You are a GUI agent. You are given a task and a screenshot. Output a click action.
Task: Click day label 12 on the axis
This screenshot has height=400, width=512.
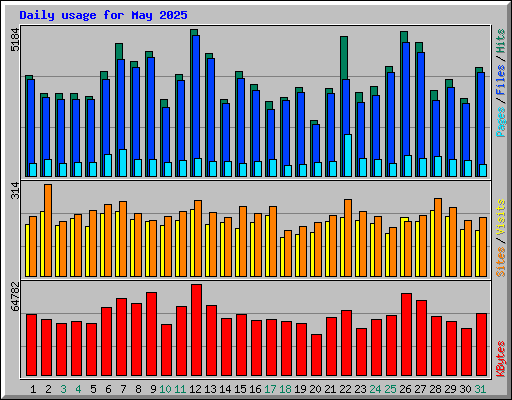[x=195, y=389]
